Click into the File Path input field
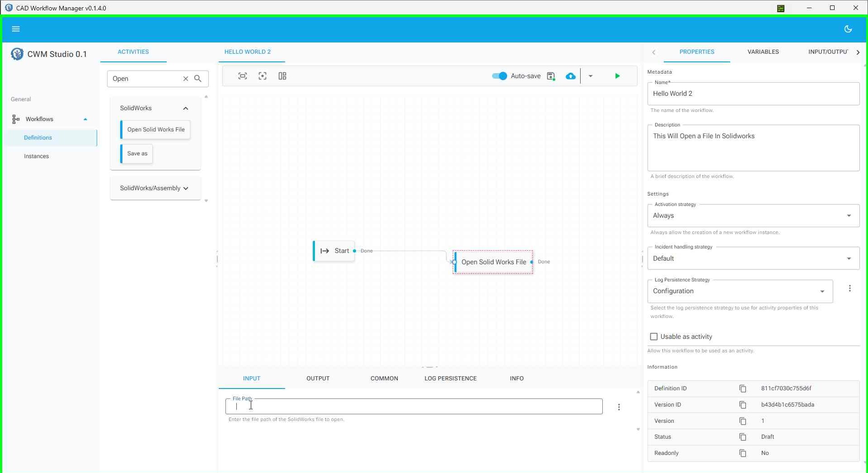 [413, 407]
